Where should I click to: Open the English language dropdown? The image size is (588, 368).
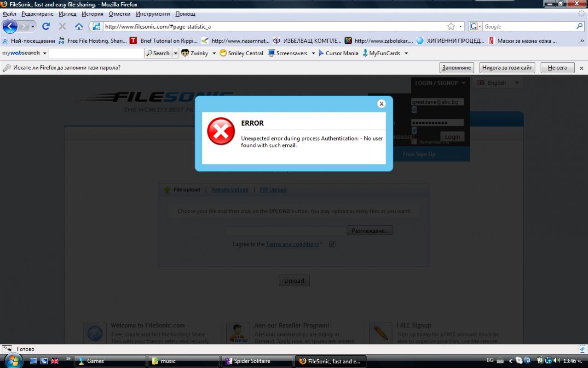(498, 83)
